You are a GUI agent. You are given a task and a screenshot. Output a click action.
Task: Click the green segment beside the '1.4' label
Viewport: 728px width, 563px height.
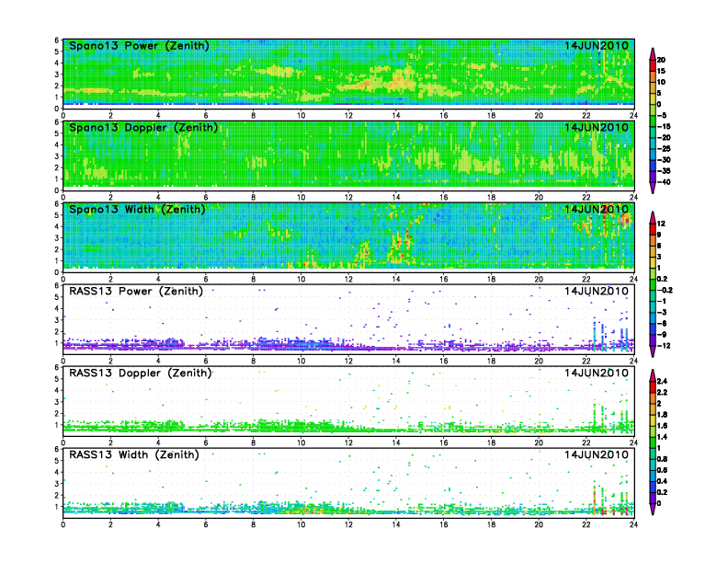pyautogui.click(x=653, y=442)
